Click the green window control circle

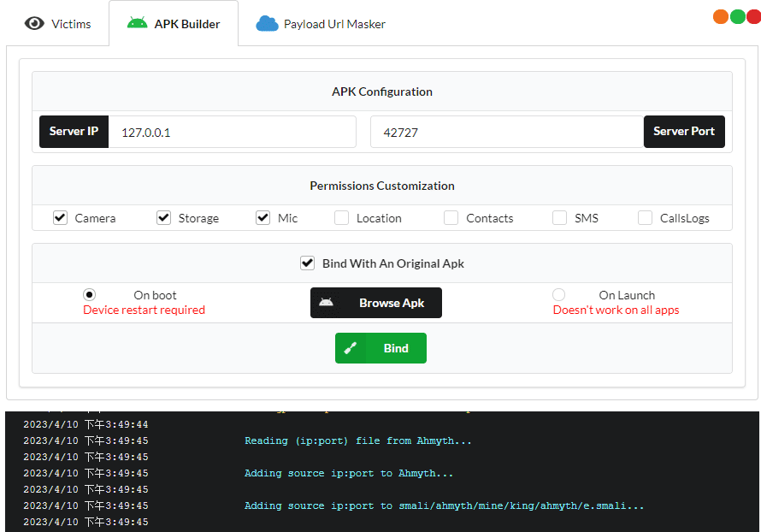pyautogui.click(x=737, y=16)
